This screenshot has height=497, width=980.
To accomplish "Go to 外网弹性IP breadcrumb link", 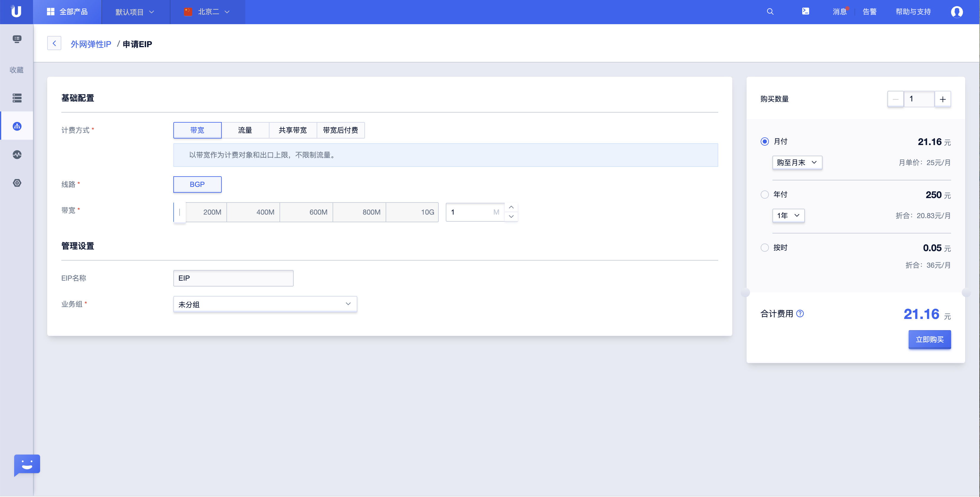I will tap(91, 44).
